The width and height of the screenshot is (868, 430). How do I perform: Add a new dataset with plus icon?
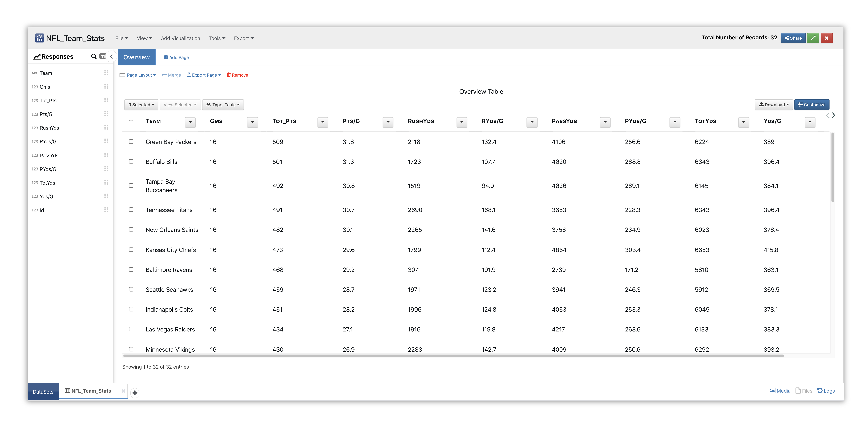coord(135,393)
